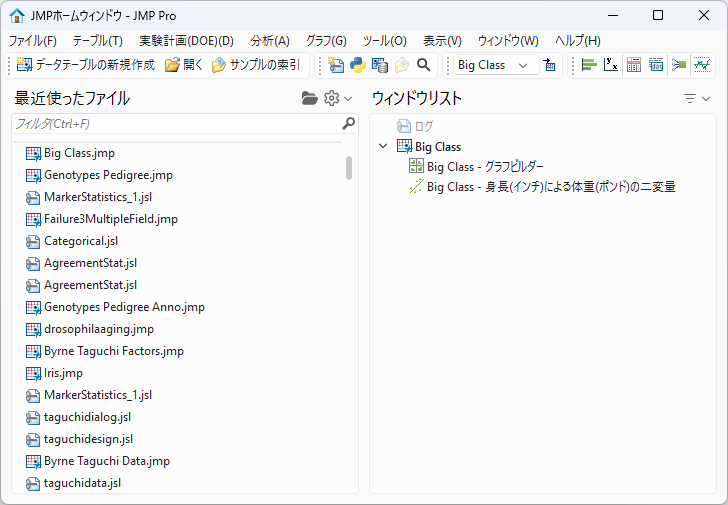728x505 pixels.
Task: Select Big Class - グラフビルダー window entry
Action: point(485,166)
